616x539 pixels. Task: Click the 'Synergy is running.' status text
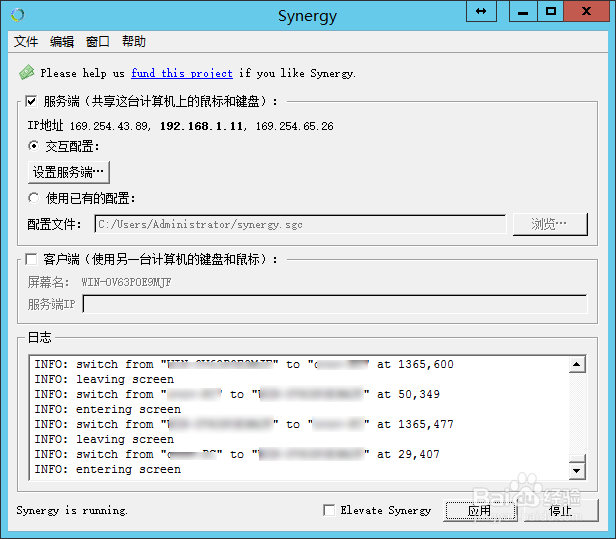[x=72, y=510]
